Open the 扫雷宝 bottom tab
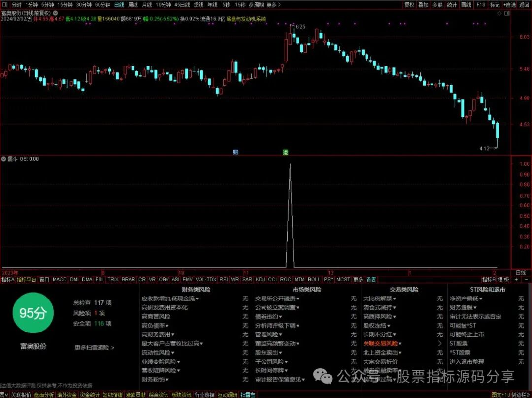Viewport: 532px width, 398px height. (x=248, y=395)
